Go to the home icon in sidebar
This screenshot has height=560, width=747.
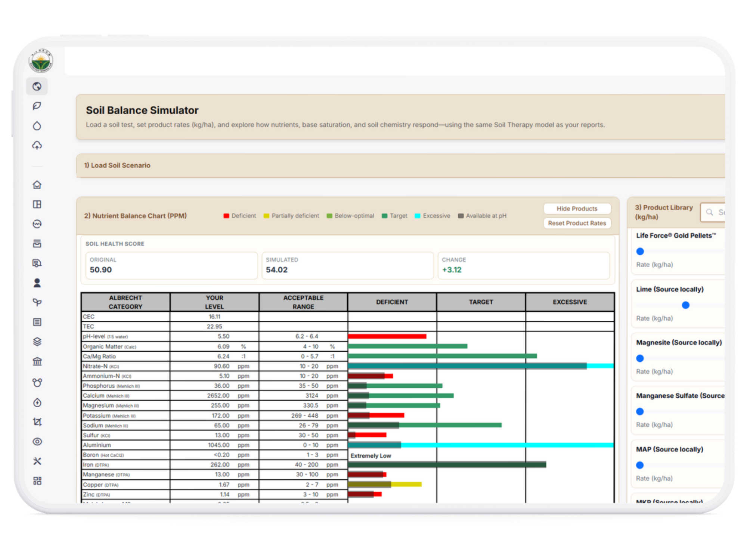[37, 185]
